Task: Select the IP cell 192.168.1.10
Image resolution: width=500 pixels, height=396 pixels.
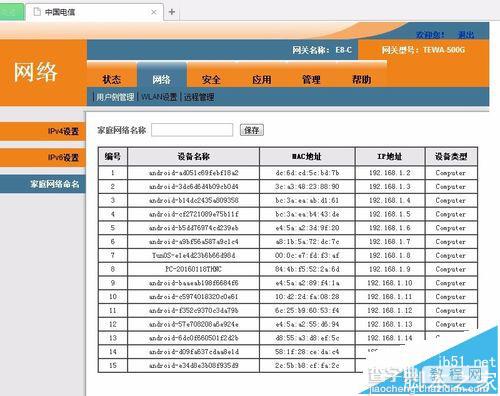Action: tap(390, 283)
